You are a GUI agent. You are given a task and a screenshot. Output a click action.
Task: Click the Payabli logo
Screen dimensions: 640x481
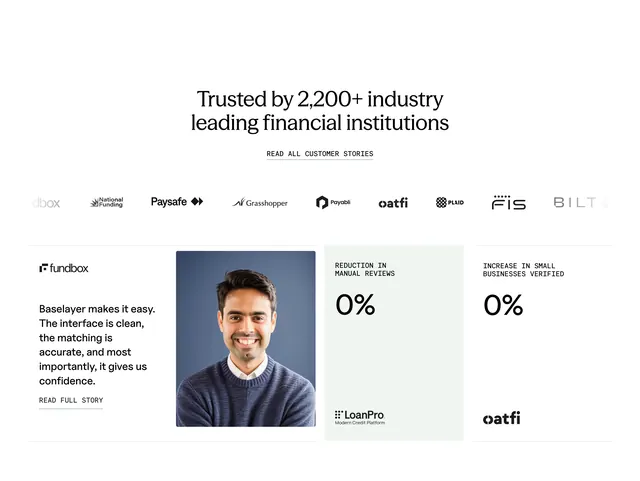(x=333, y=202)
